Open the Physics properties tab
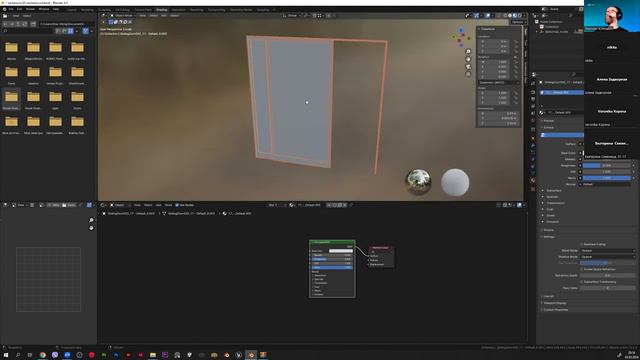This screenshot has width=640, height=360. point(533,159)
